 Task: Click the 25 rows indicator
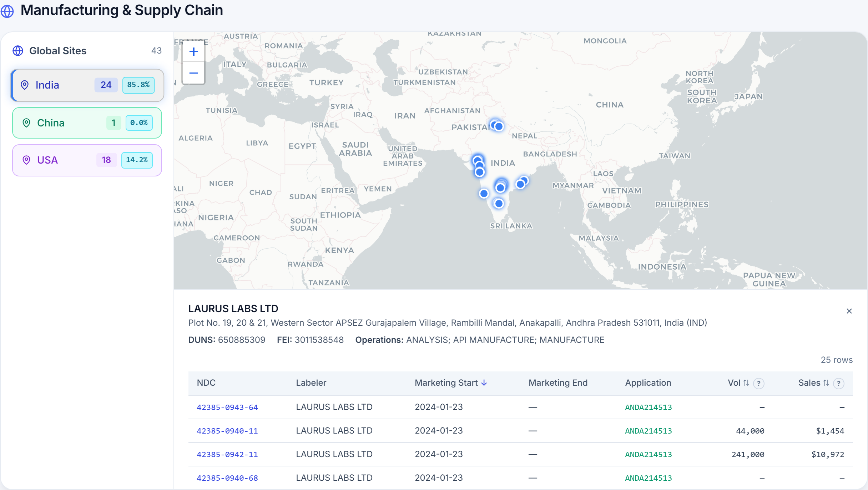tap(837, 360)
